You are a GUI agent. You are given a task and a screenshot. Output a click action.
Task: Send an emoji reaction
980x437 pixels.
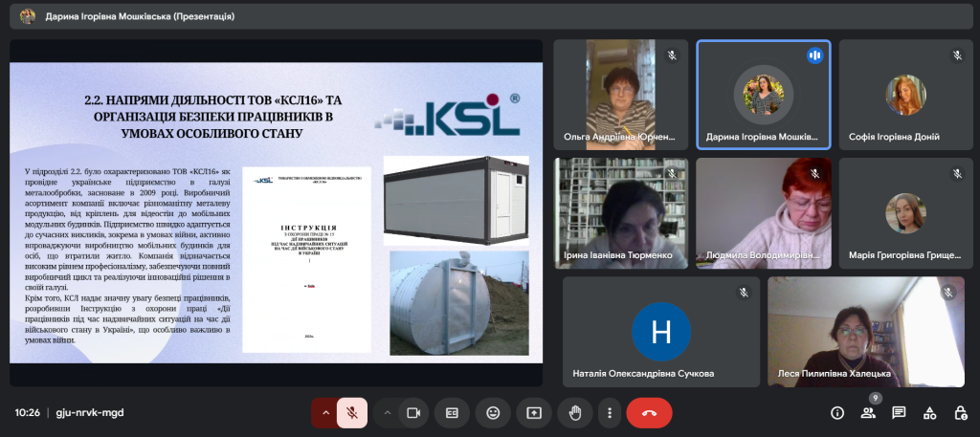pyautogui.click(x=493, y=413)
